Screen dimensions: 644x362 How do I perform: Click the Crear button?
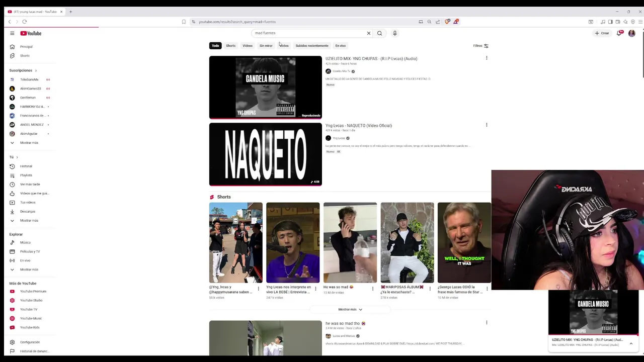[602, 33]
